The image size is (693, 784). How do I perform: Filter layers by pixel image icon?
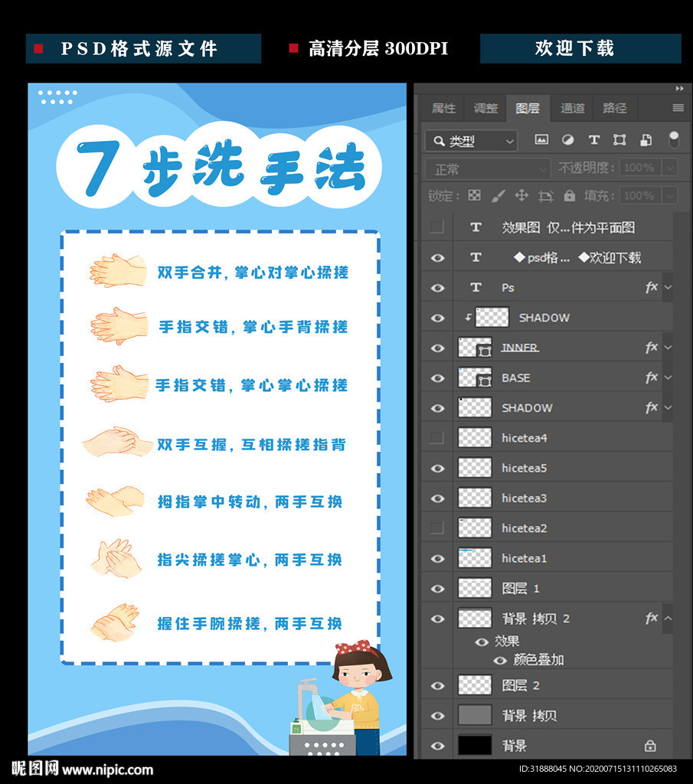coord(541,140)
